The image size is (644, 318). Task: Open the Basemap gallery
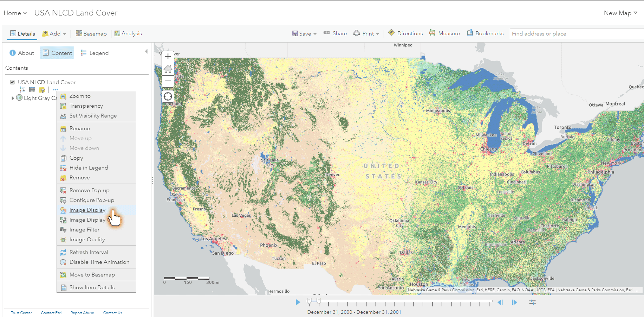tap(91, 33)
